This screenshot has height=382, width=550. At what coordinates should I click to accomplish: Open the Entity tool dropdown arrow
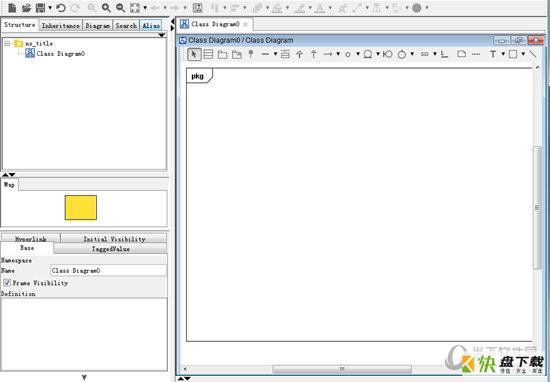click(378, 54)
